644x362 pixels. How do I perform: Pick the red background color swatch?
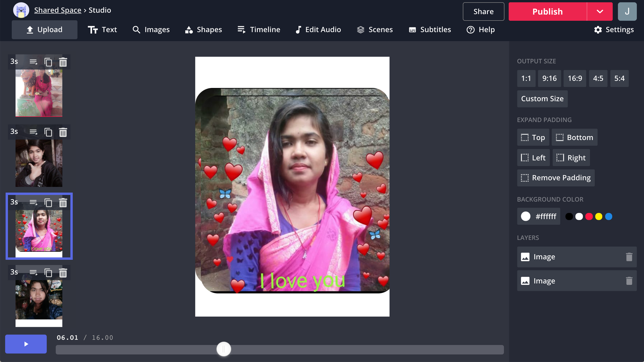pyautogui.click(x=589, y=217)
